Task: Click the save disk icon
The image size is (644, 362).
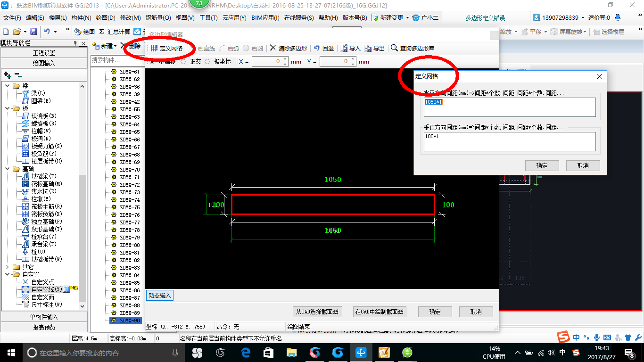Action: 33,32
